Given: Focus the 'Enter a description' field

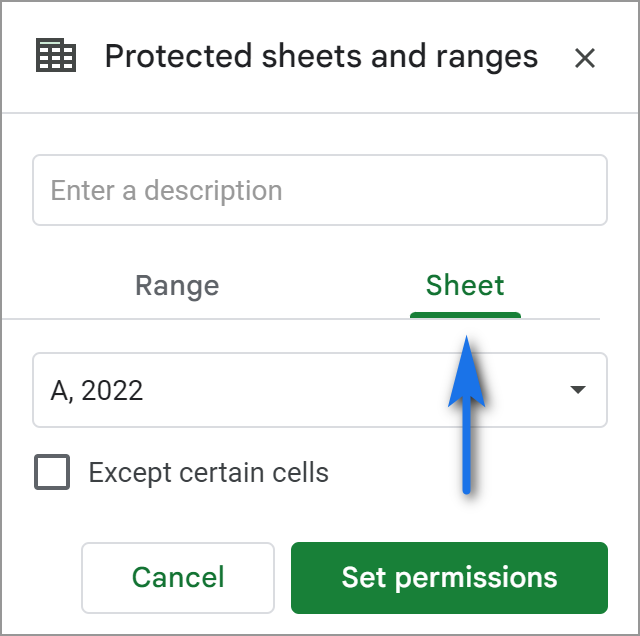Looking at the screenshot, I should pyautogui.click(x=320, y=190).
